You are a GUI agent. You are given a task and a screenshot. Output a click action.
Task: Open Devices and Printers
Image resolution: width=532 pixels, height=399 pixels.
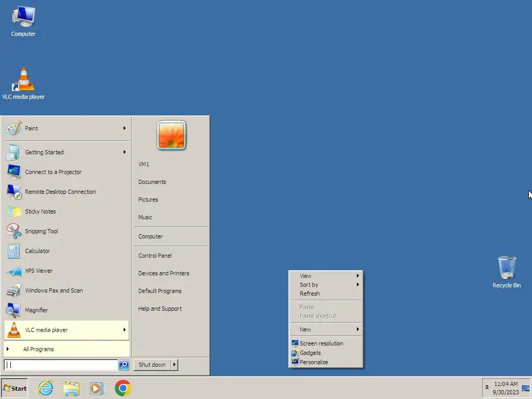[x=164, y=273]
